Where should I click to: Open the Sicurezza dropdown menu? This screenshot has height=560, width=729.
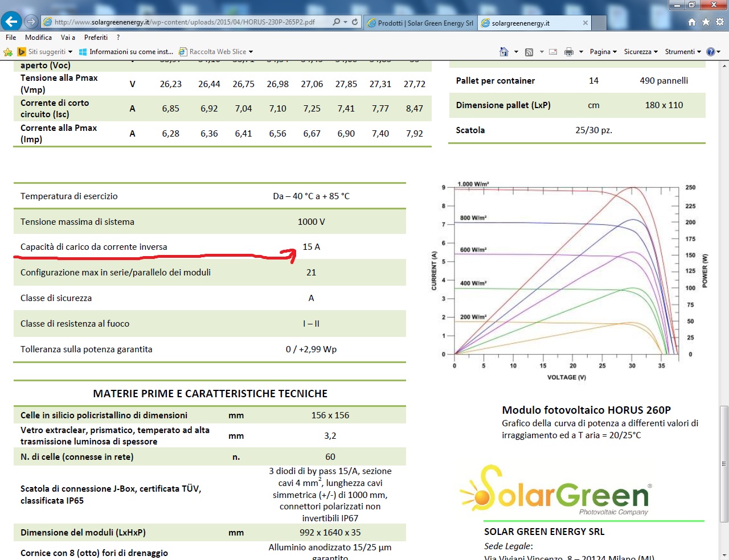click(641, 52)
